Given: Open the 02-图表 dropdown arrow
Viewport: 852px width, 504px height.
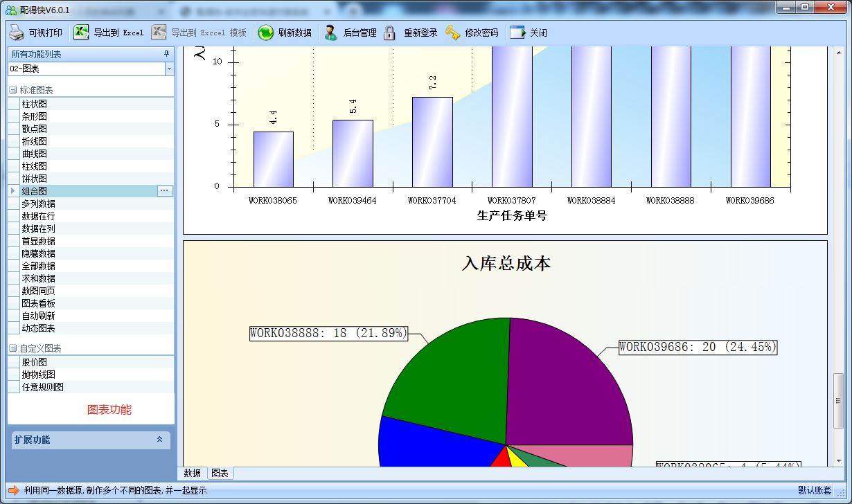Looking at the screenshot, I should click(x=170, y=69).
